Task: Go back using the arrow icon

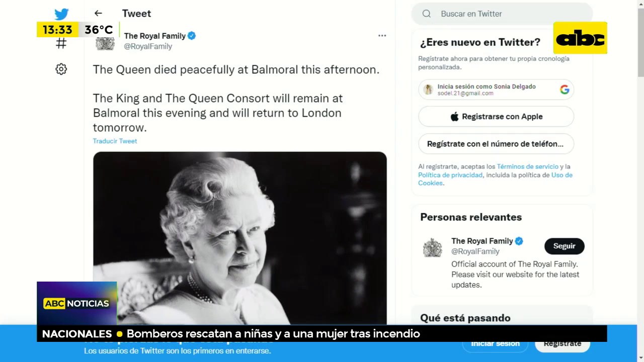Action: coord(98,14)
